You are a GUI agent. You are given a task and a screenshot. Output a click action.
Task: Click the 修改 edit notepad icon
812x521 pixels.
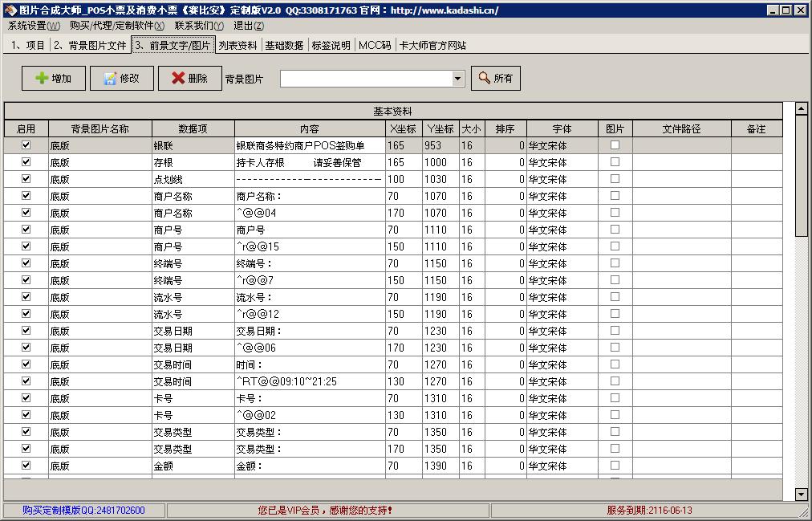pos(110,78)
